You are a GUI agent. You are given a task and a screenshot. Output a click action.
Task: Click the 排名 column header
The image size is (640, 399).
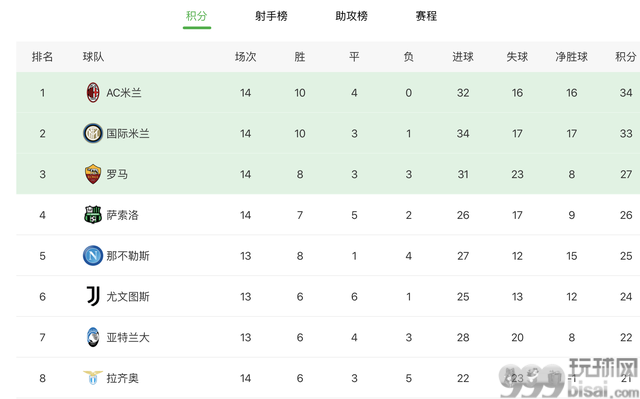(x=42, y=57)
